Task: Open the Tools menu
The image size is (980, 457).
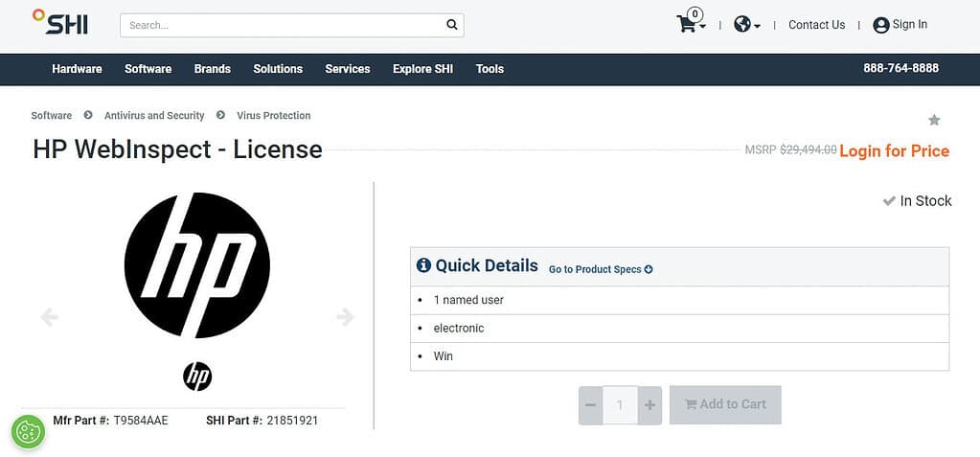Action: [490, 69]
